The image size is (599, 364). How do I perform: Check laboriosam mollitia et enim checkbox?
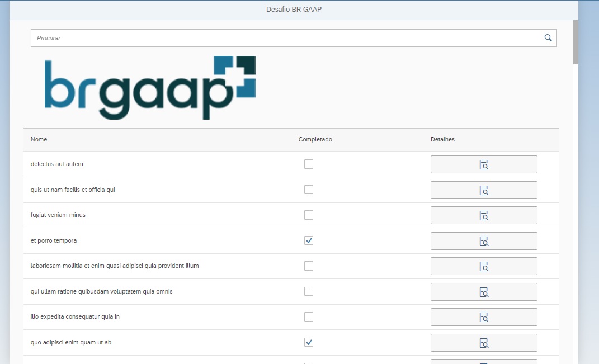(308, 266)
